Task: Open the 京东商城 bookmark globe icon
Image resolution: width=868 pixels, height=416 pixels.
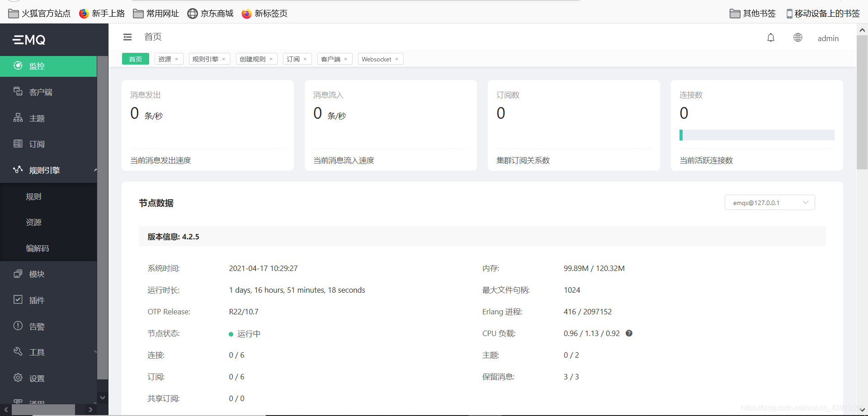Action: pyautogui.click(x=210, y=14)
